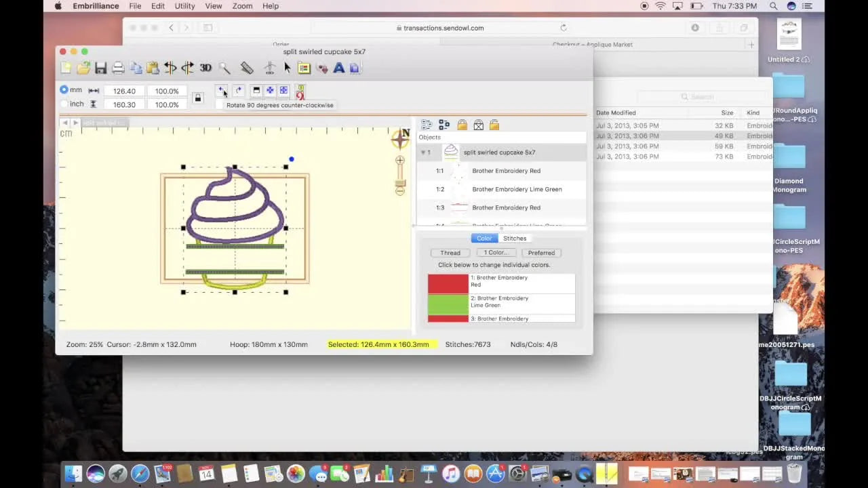Viewport: 868px width, 488px height.
Task: Click the fit-to-hoop icon with bordered arrows
Action: tap(283, 90)
